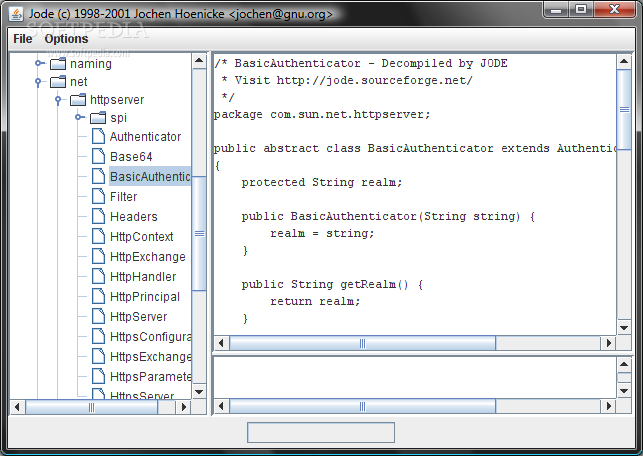Screen dimensions: 643x456
Task: Collapse the net folder node
Action: click(x=38, y=82)
